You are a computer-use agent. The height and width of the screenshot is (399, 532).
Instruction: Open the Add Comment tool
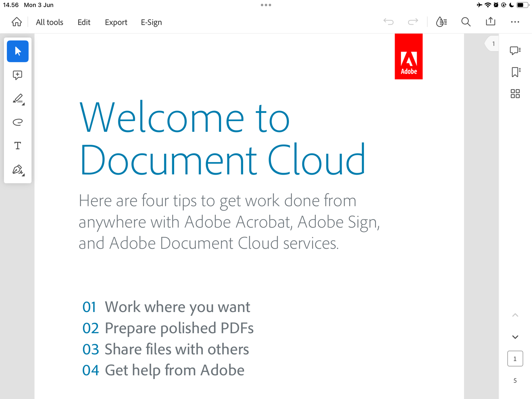pyautogui.click(x=17, y=75)
